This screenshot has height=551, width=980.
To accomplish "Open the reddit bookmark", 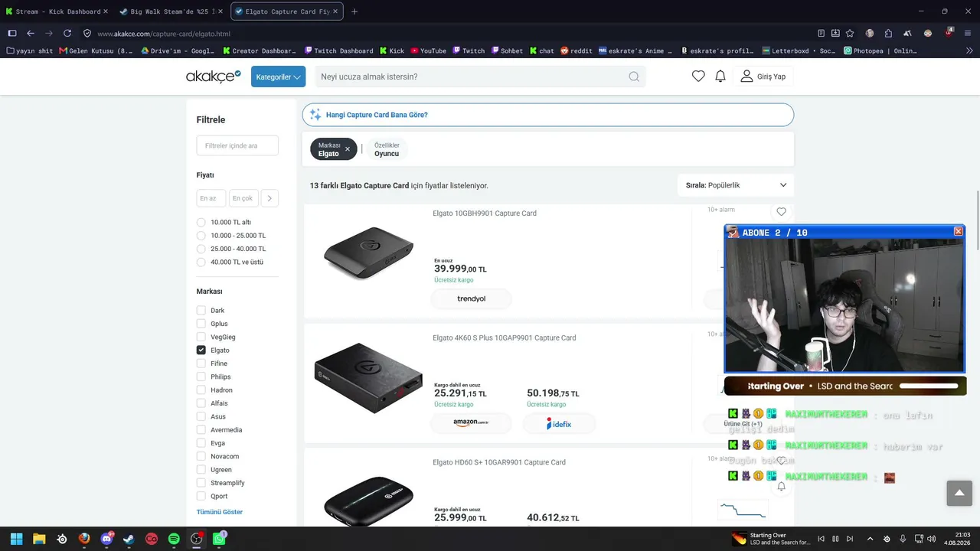I will (577, 51).
